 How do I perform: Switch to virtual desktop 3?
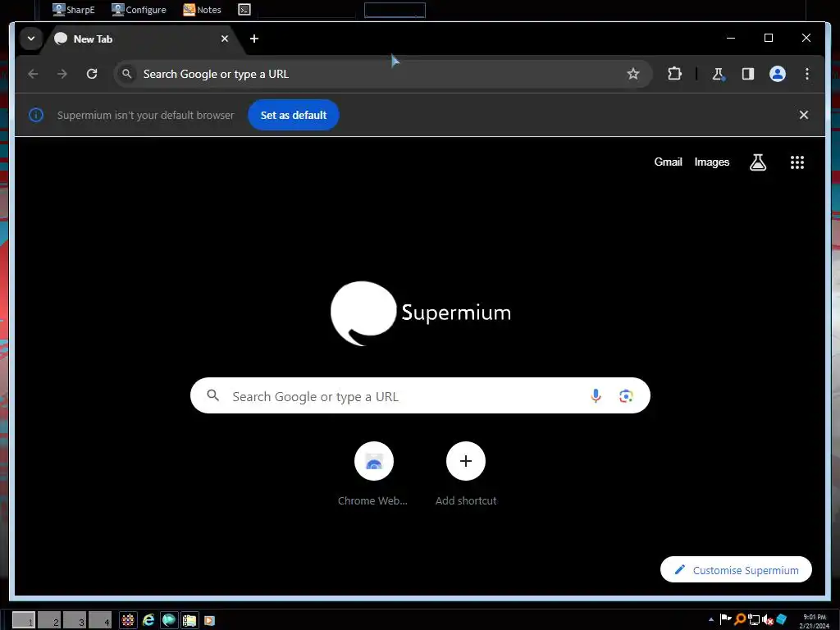(75, 620)
